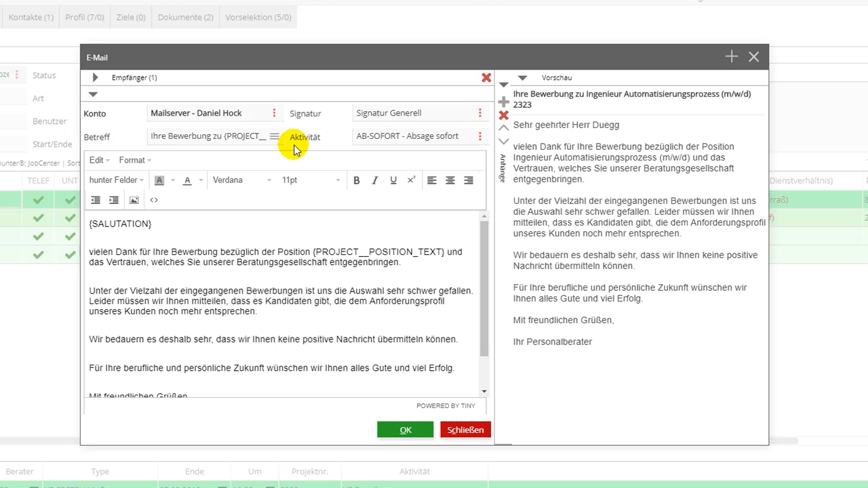
Task: Click the Betreff field hamburger icon
Action: [x=274, y=136]
